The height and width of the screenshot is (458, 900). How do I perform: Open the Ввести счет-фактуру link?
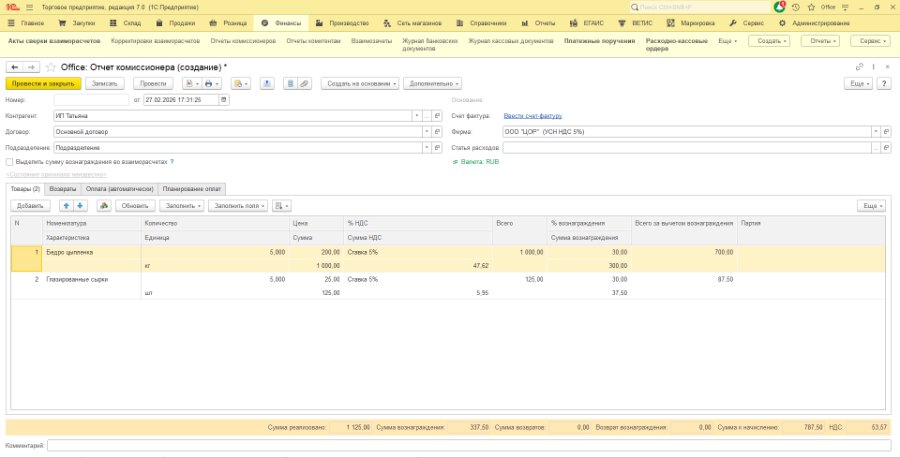pyautogui.click(x=533, y=116)
